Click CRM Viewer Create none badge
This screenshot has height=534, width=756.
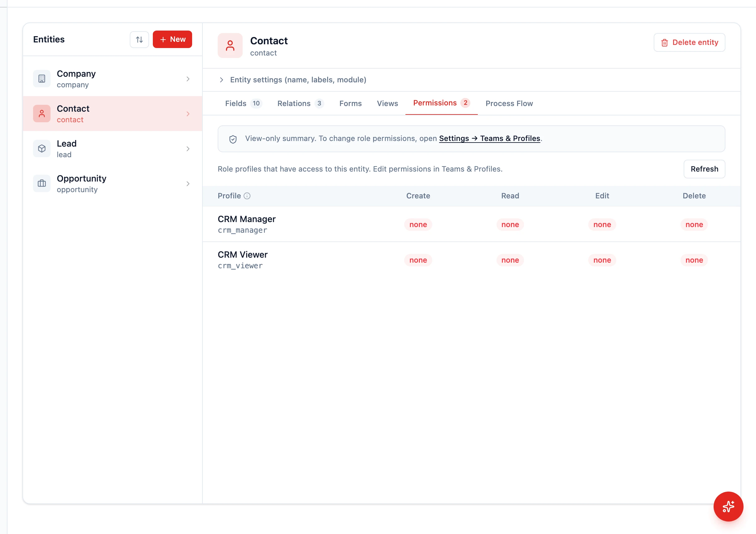(x=418, y=260)
